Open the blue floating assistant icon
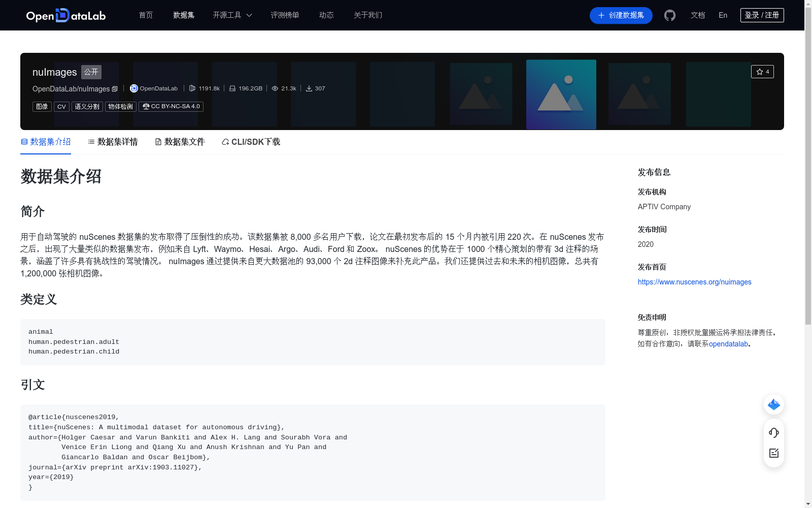 (774, 404)
